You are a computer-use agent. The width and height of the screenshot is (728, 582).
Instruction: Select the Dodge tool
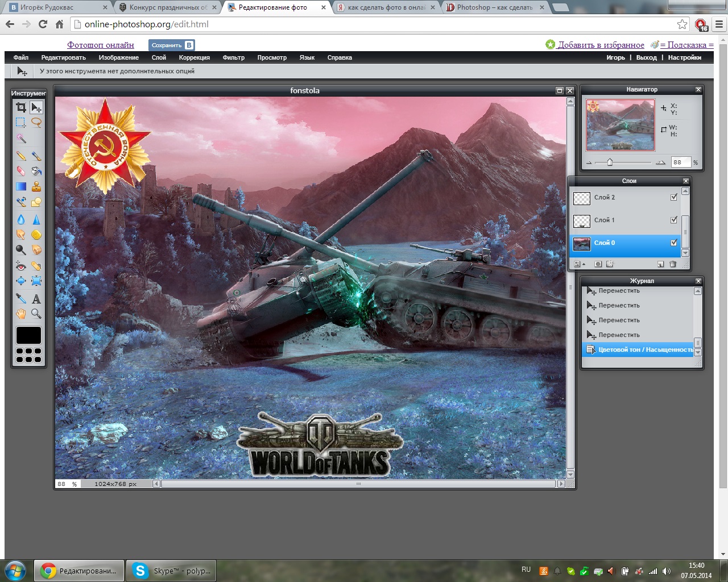[x=21, y=250]
